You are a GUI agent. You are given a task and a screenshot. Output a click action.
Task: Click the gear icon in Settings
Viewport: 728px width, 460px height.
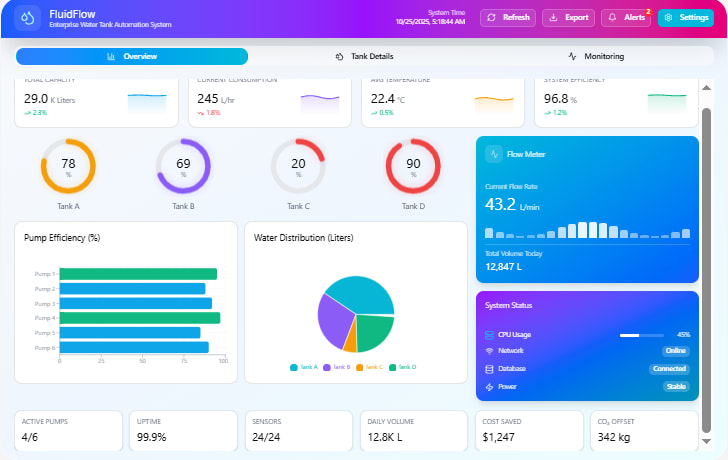pyautogui.click(x=668, y=18)
